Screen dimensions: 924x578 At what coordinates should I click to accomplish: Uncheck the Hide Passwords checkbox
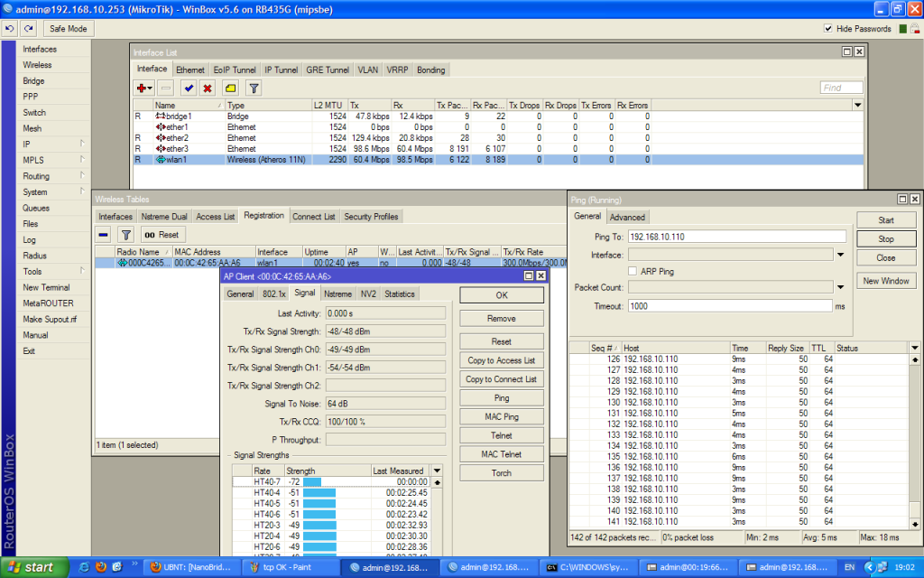pos(828,29)
